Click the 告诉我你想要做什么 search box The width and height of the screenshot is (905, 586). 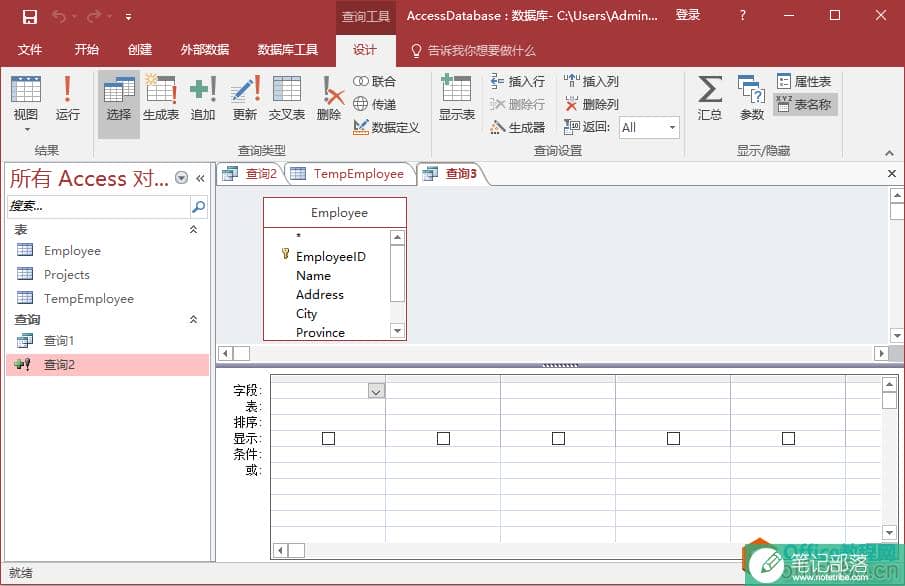pyautogui.click(x=473, y=51)
